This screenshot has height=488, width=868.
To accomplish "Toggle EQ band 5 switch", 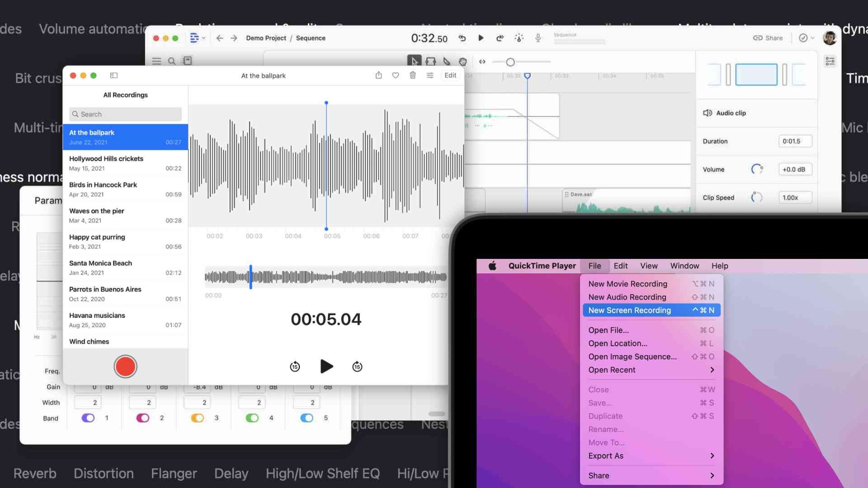I will click(307, 418).
